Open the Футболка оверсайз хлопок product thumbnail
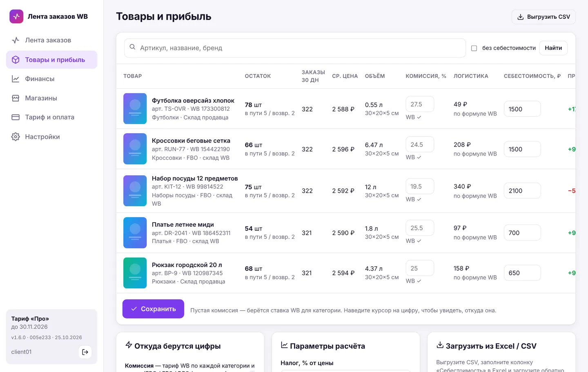588x372 pixels. 135,109
